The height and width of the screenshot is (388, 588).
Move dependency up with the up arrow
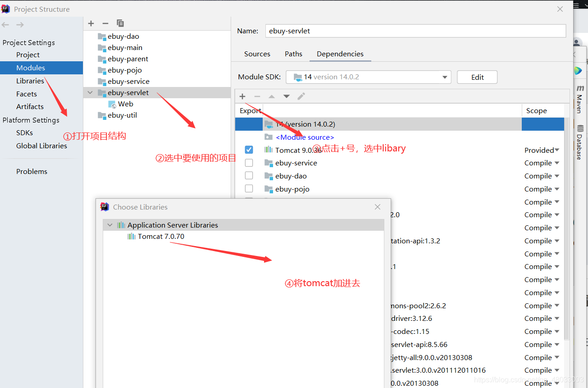point(272,96)
